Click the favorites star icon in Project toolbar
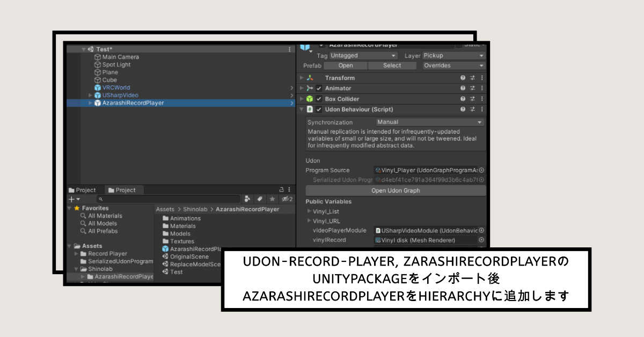This screenshot has height=337, width=644. coord(272,199)
